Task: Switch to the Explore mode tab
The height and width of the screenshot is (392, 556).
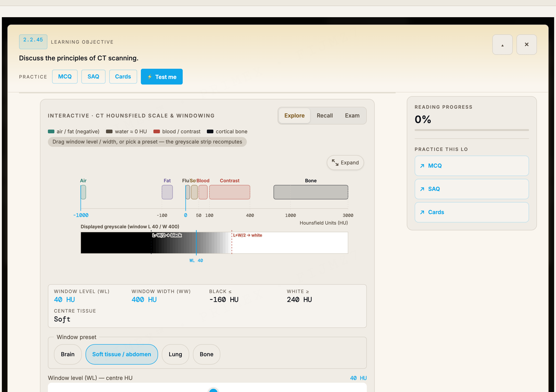Action: pyautogui.click(x=295, y=116)
